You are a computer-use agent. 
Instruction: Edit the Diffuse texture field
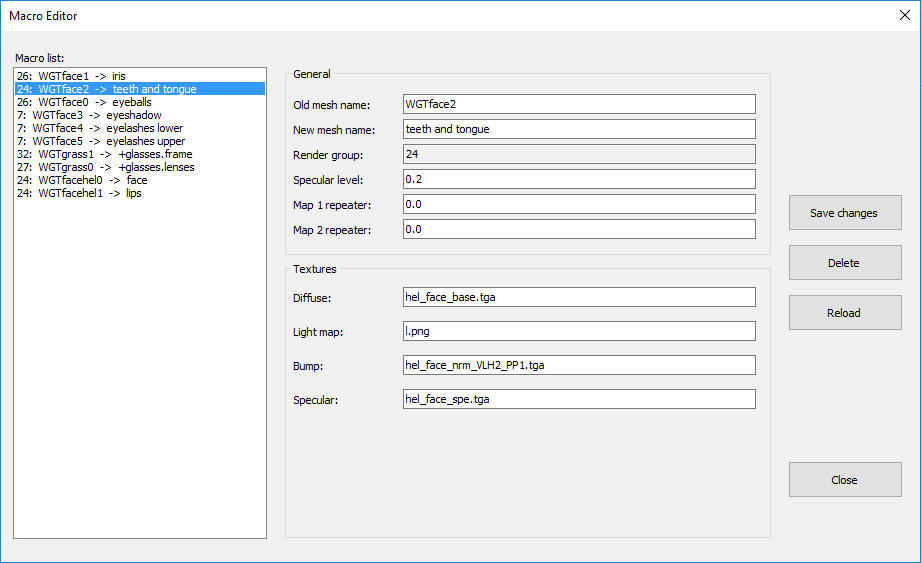point(579,297)
